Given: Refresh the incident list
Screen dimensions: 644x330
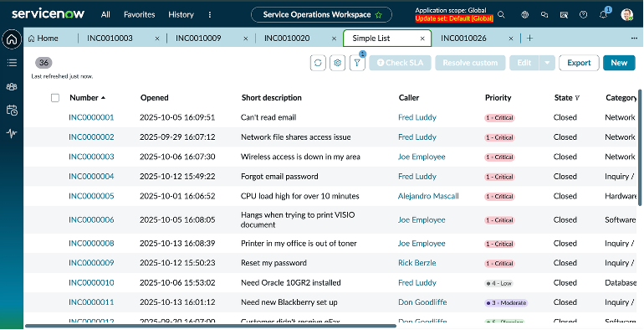Looking at the screenshot, I should tap(318, 63).
